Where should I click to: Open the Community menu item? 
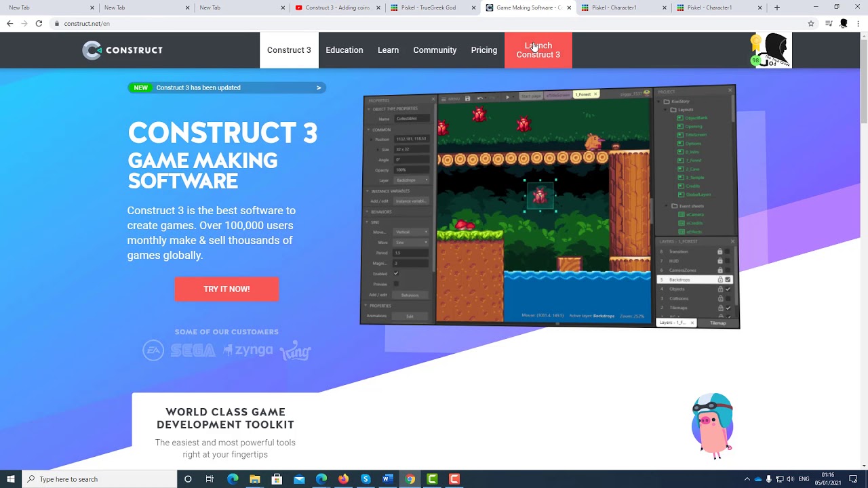(435, 50)
